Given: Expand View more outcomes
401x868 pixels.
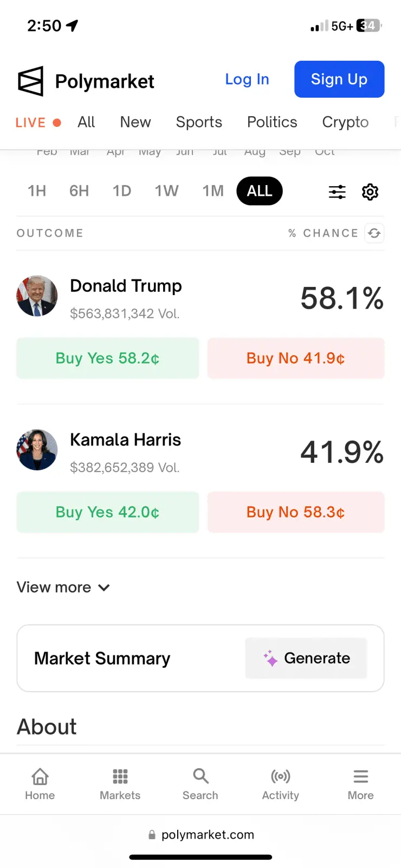Looking at the screenshot, I should click(63, 588).
